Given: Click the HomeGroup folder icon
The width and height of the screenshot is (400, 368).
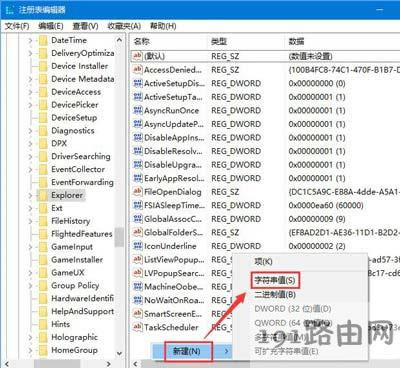Looking at the screenshot, I should 43,350.
